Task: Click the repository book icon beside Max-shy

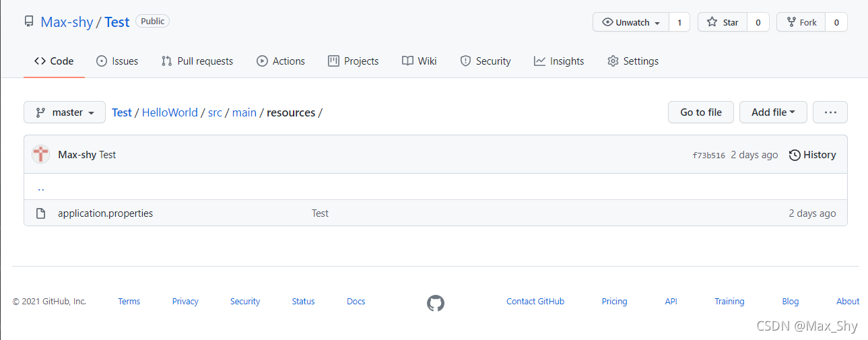Action: click(x=29, y=22)
